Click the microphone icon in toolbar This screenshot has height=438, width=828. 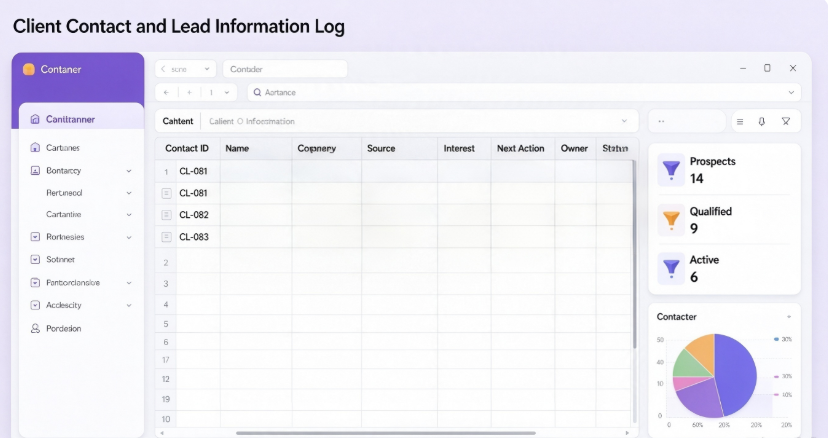(x=761, y=122)
